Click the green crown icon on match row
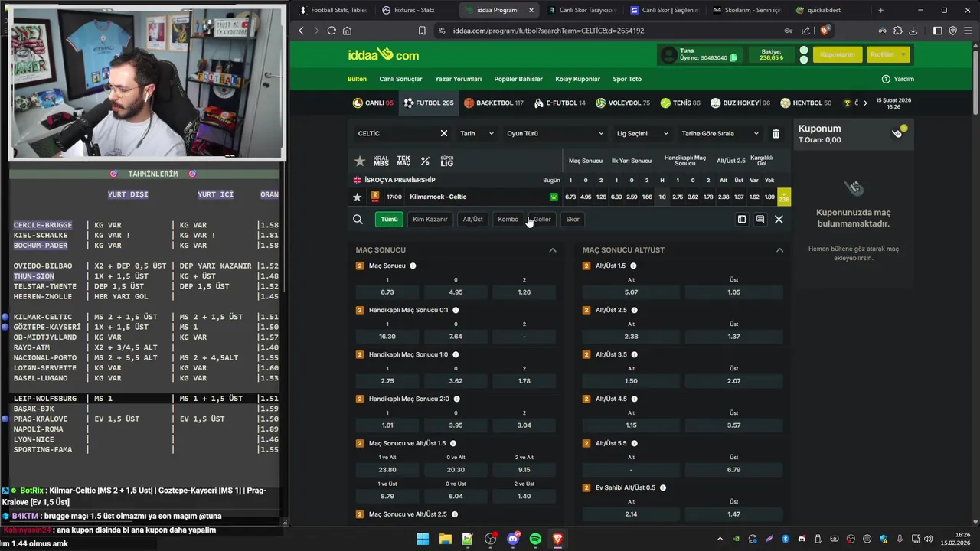 click(554, 197)
